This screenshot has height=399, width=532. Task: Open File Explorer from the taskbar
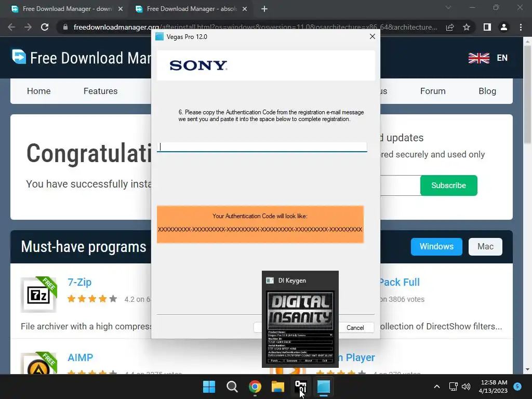(x=277, y=387)
